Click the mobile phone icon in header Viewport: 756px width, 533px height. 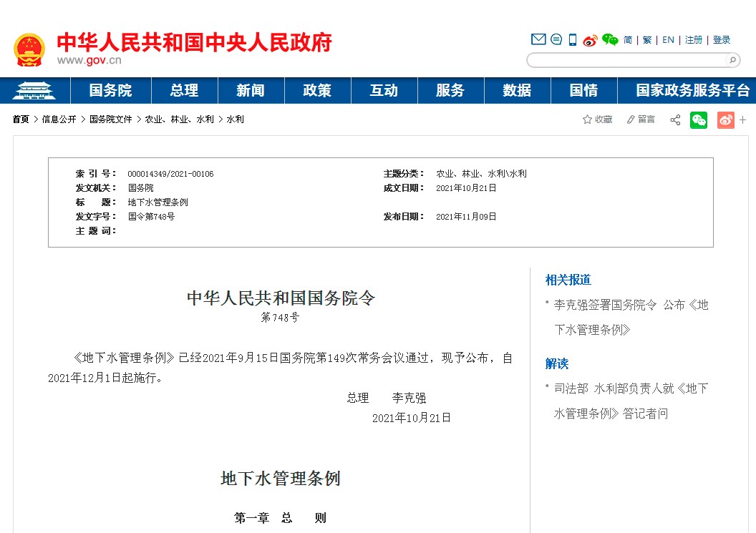(573, 39)
